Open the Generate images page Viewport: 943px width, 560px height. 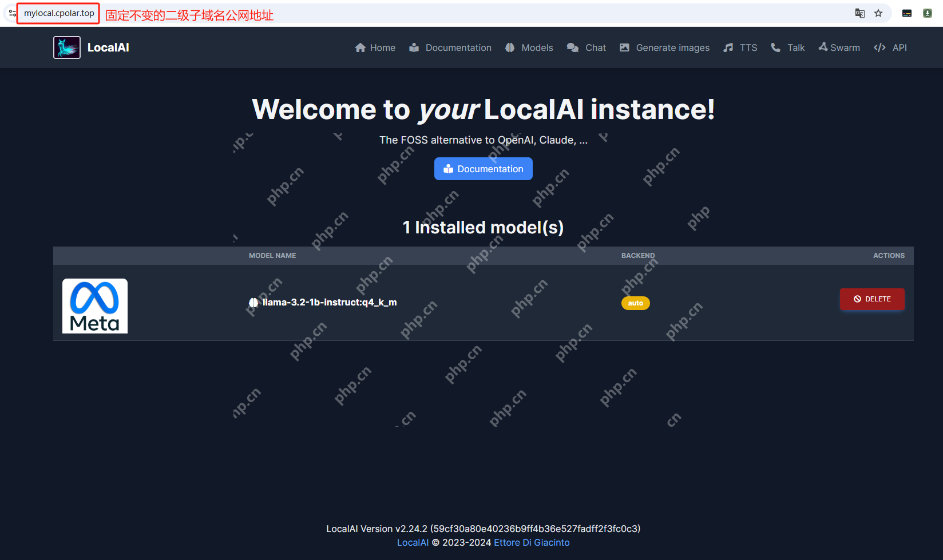pos(664,47)
